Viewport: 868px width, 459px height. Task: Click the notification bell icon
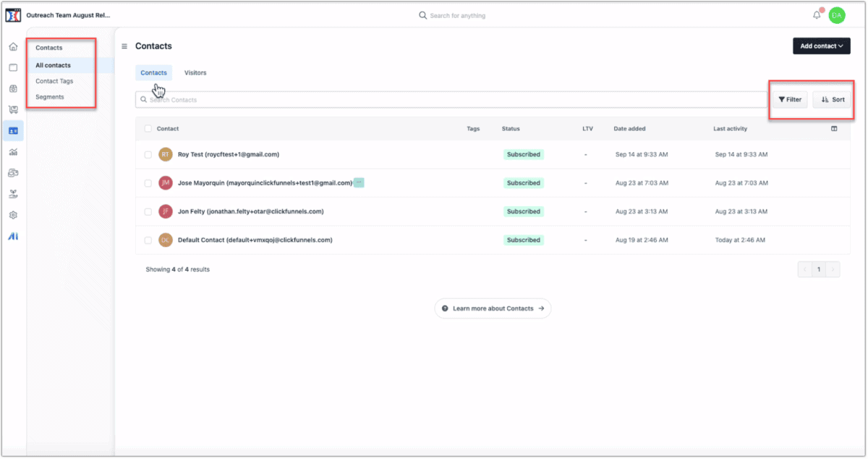point(817,15)
